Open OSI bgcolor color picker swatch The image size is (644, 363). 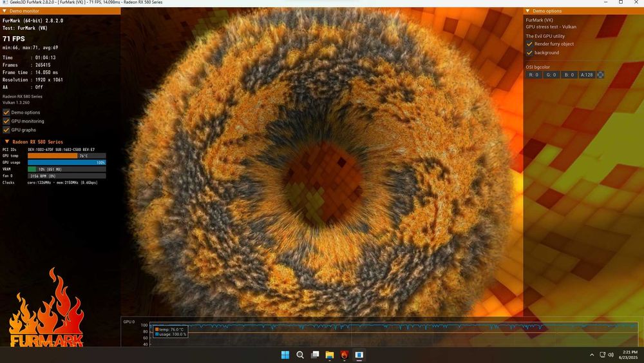click(600, 75)
